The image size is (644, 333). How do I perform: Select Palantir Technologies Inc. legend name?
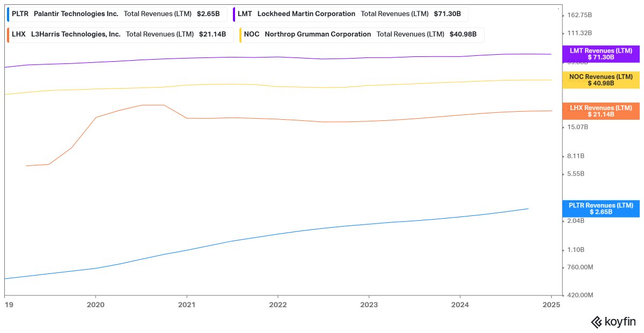(76, 14)
